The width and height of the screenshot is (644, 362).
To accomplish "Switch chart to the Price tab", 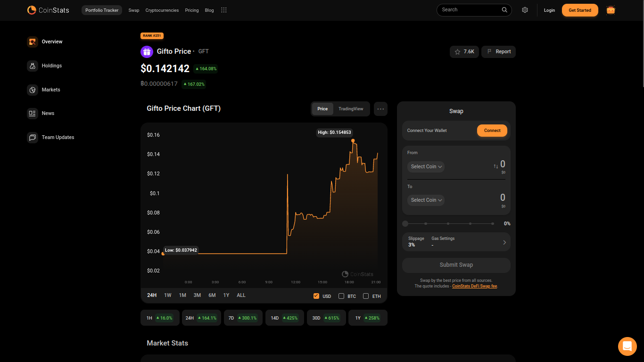I will pyautogui.click(x=322, y=109).
